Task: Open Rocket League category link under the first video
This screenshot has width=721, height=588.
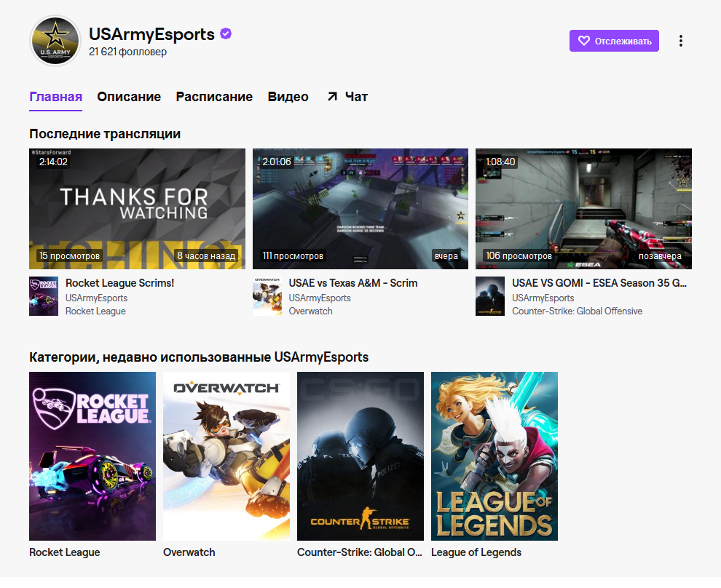Action: coord(95,311)
